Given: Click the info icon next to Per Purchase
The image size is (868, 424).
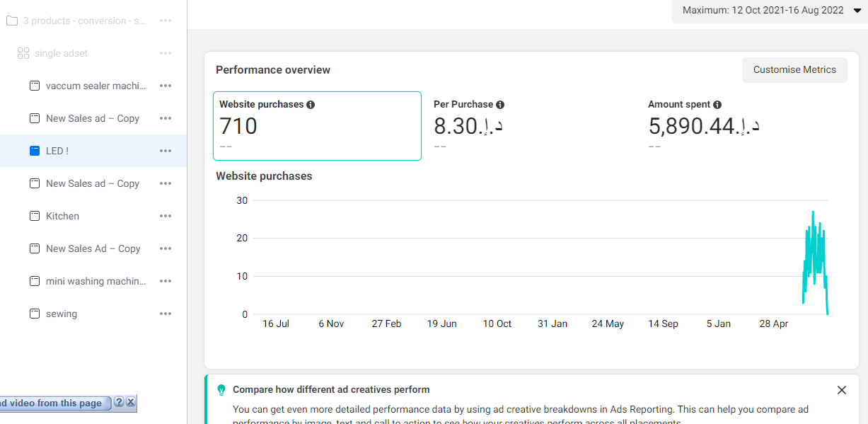Looking at the screenshot, I should click(500, 105).
